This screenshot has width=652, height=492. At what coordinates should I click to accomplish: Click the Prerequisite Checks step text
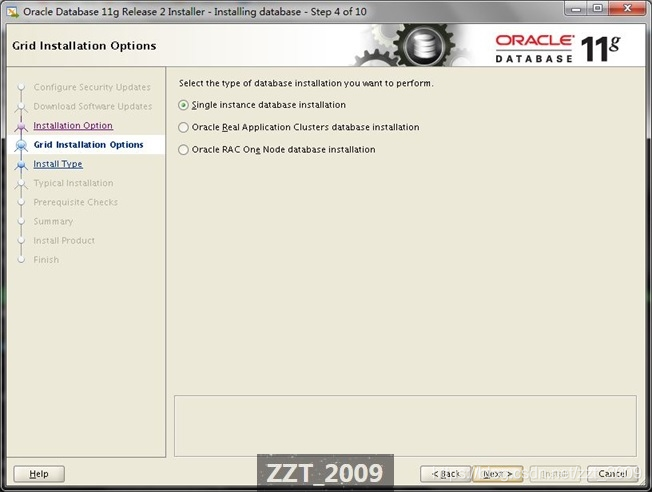coord(76,202)
